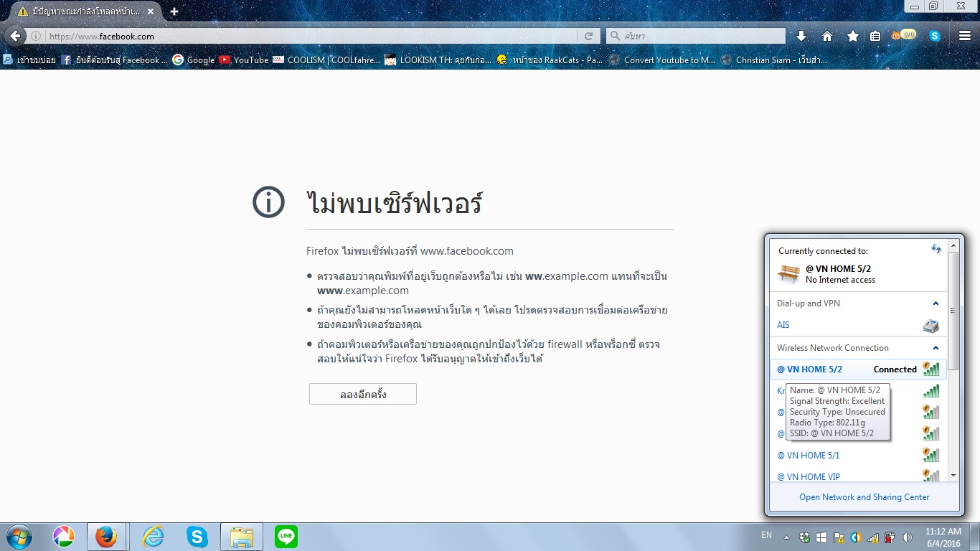Open Skype from the taskbar

tap(197, 537)
